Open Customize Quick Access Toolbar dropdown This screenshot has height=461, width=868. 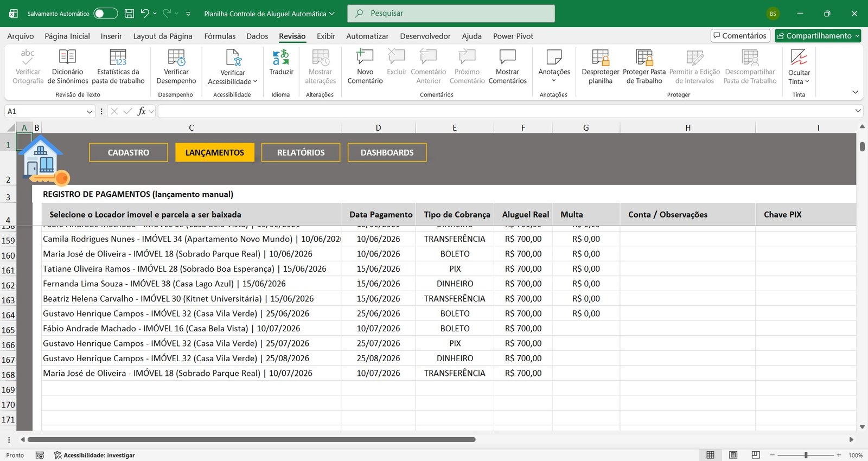[x=188, y=14]
